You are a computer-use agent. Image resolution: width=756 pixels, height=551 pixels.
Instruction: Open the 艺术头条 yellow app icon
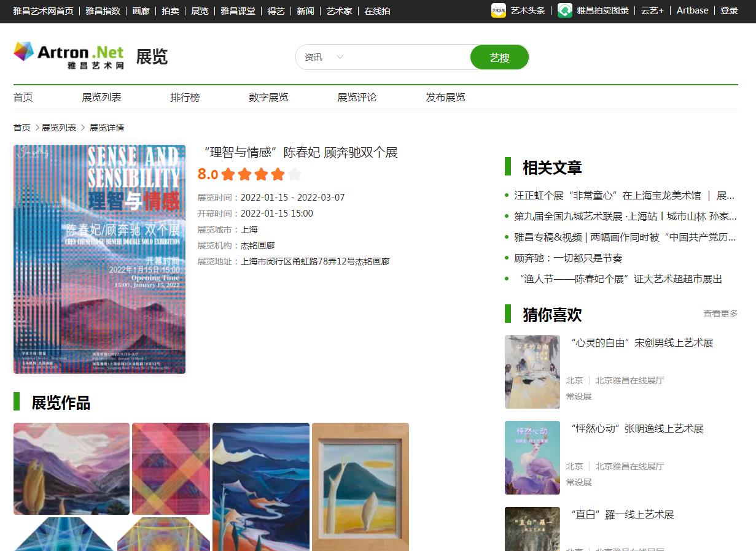point(498,10)
